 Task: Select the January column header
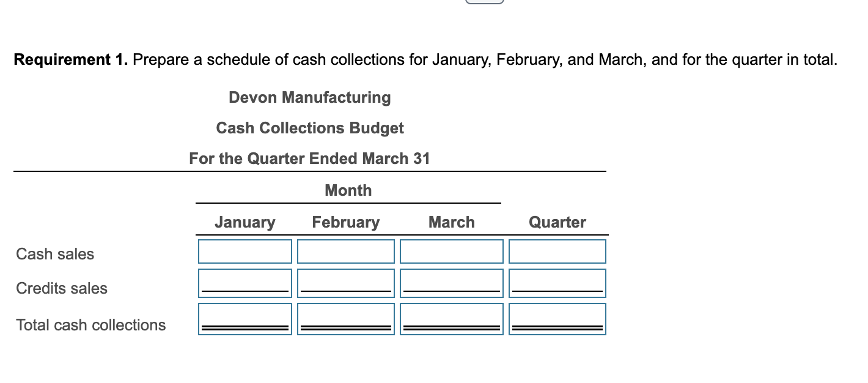point(245,222)
